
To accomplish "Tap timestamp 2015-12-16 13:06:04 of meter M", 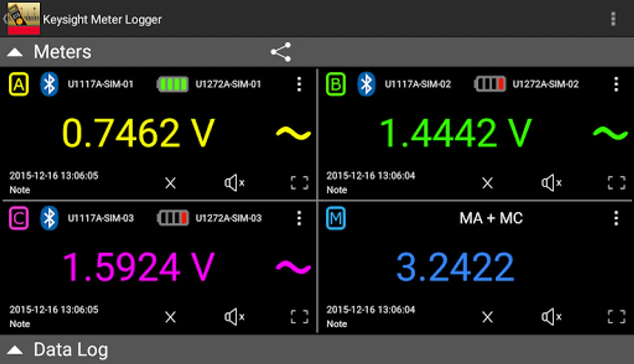I will [371, 309].
